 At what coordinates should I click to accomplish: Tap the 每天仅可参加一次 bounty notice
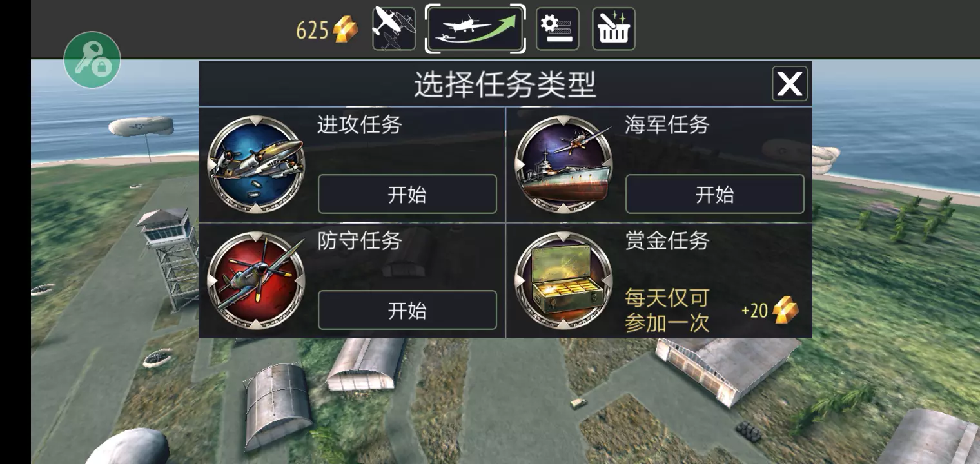[667, 310]
